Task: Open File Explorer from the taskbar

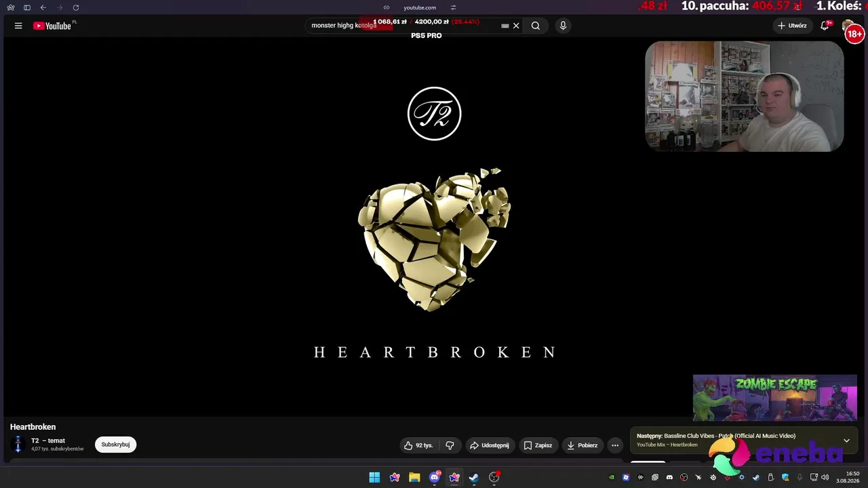Action: 414,477
